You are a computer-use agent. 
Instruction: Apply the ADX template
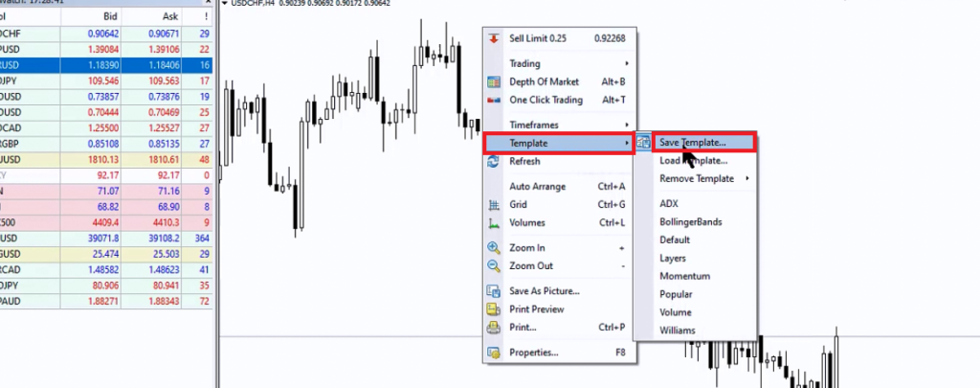point(695,203)
